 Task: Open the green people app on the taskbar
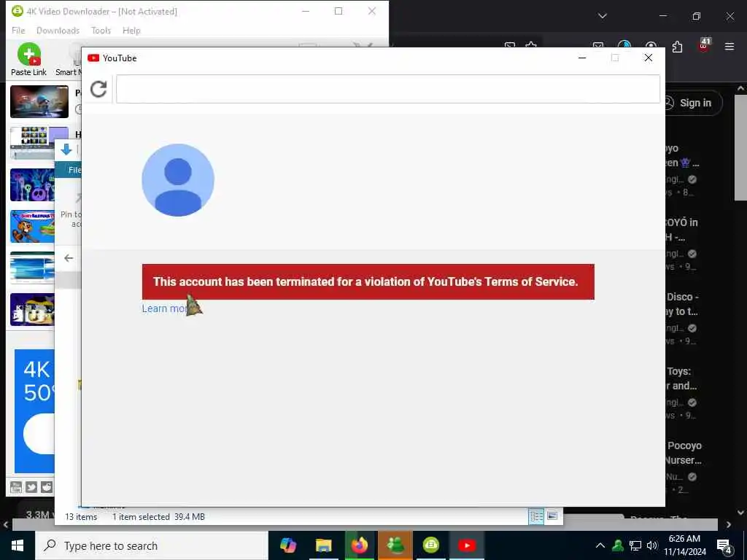tap(395, 545)
